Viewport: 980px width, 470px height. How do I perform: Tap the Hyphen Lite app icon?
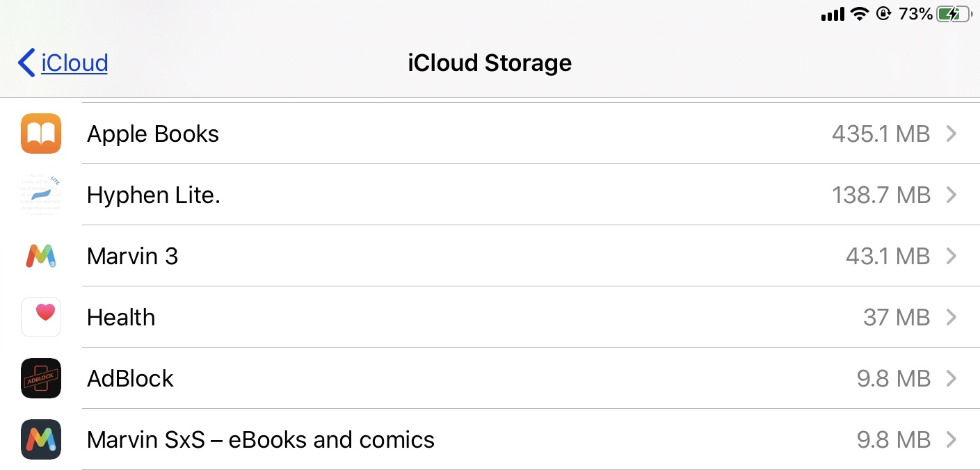tap(41, 195)
